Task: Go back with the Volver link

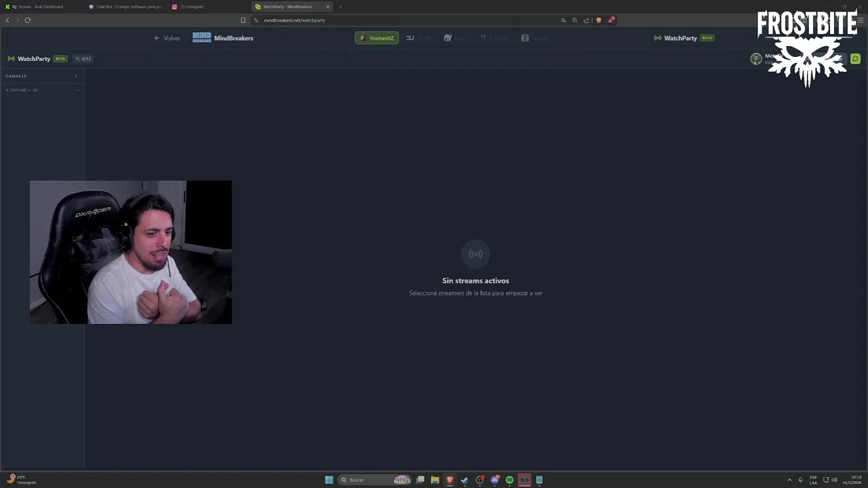Action: [x=167, y=38]
